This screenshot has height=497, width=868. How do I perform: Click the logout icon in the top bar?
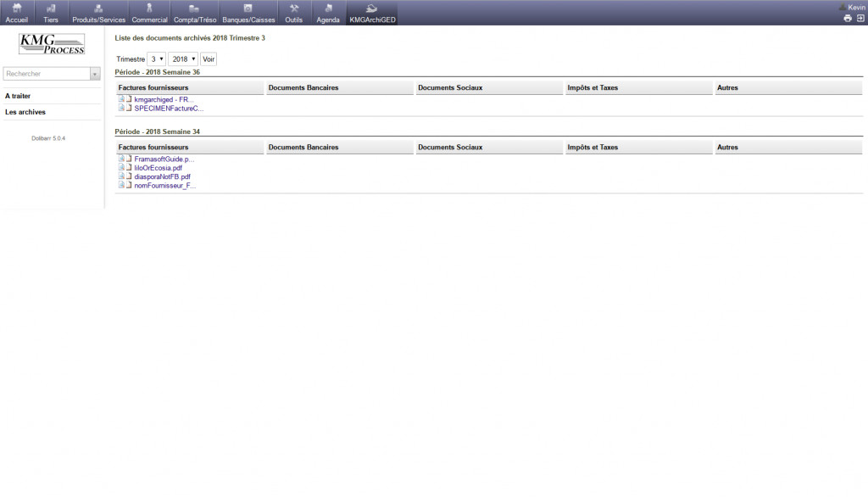[x=860, y=19]
